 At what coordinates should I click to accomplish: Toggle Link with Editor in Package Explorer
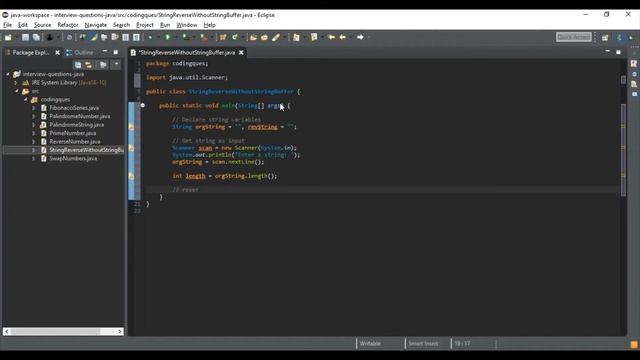pyautogui.click(x=89, y=65)
